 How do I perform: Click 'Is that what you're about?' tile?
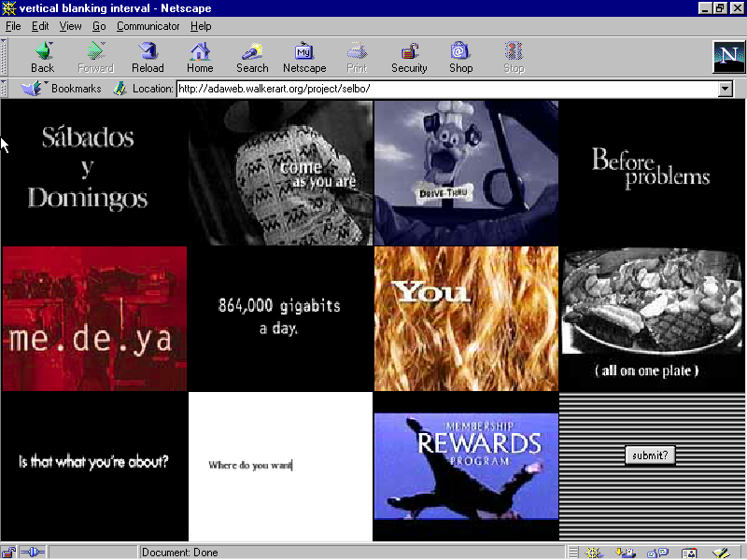pos(94,466)
